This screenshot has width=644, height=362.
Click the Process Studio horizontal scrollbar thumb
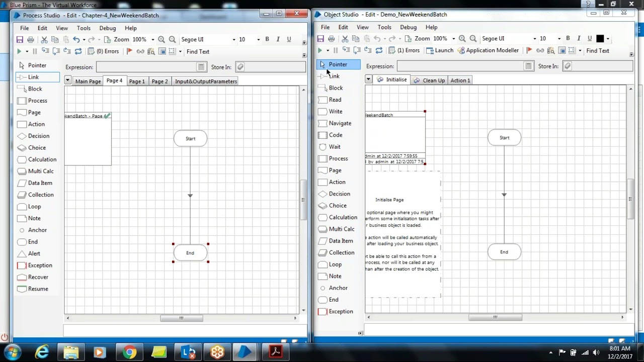182,318
